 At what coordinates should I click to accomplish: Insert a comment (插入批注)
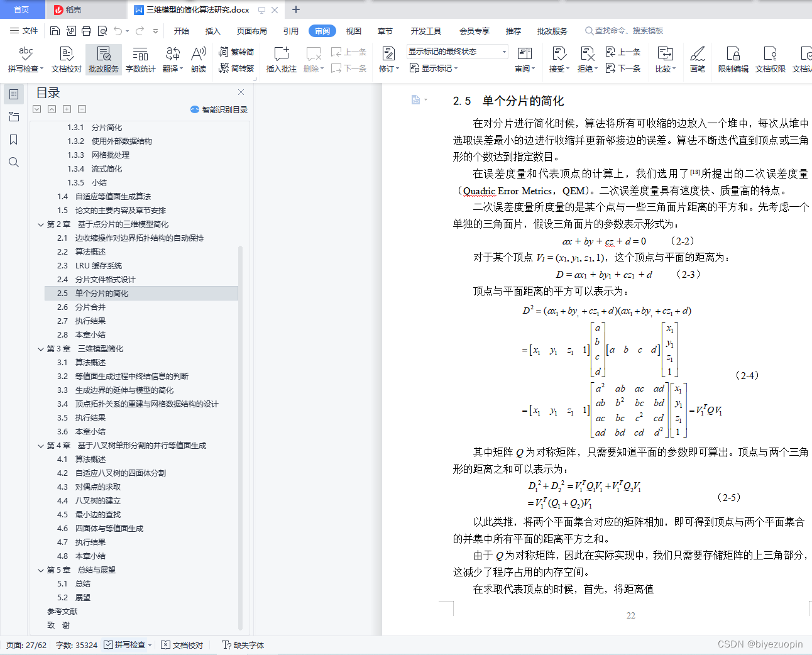point(281,60)
